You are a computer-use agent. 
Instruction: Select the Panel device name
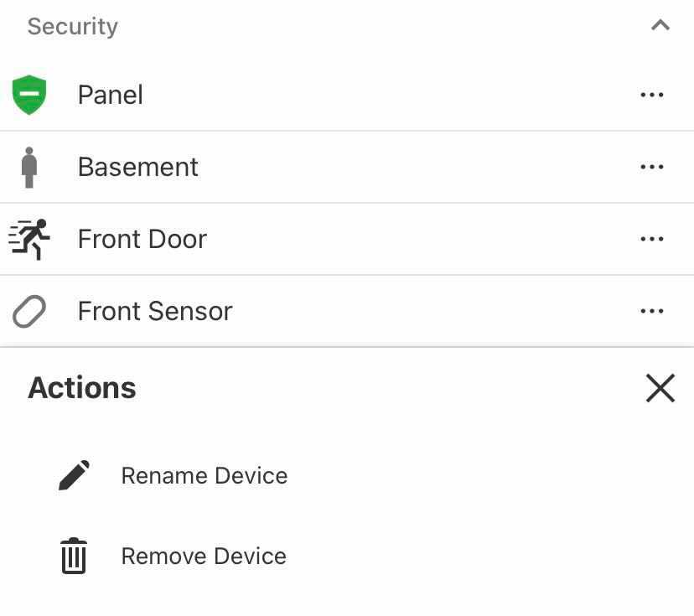tap(111, 95)
